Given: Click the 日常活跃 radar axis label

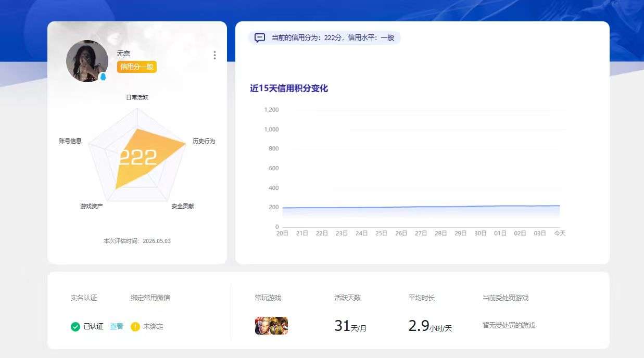Looking at the screenshot, I should 137,97.
